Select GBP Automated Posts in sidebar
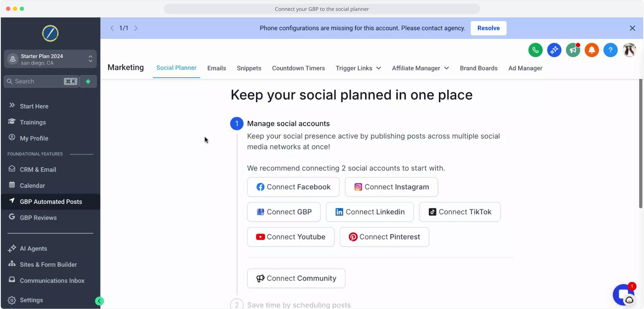 click(50, 202)
